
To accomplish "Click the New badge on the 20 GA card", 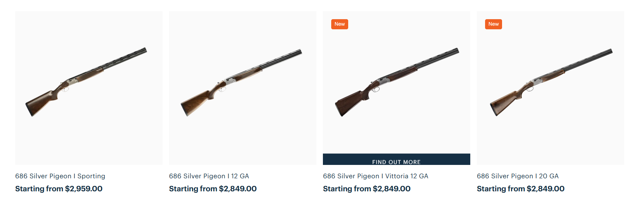I will (493, 24).
